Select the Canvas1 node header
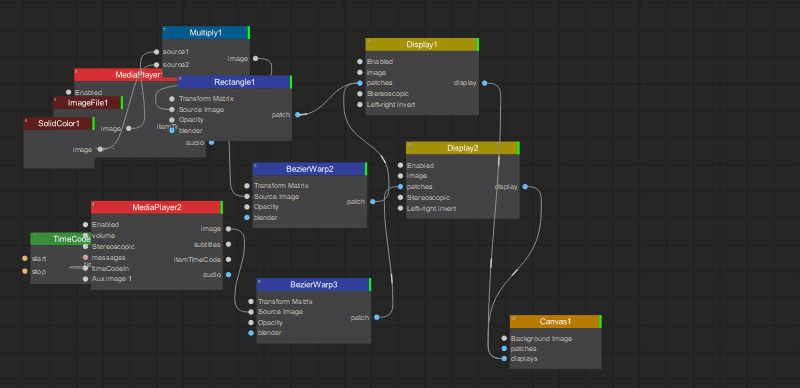Screen dimensions: 800x388 click(556, 322)
